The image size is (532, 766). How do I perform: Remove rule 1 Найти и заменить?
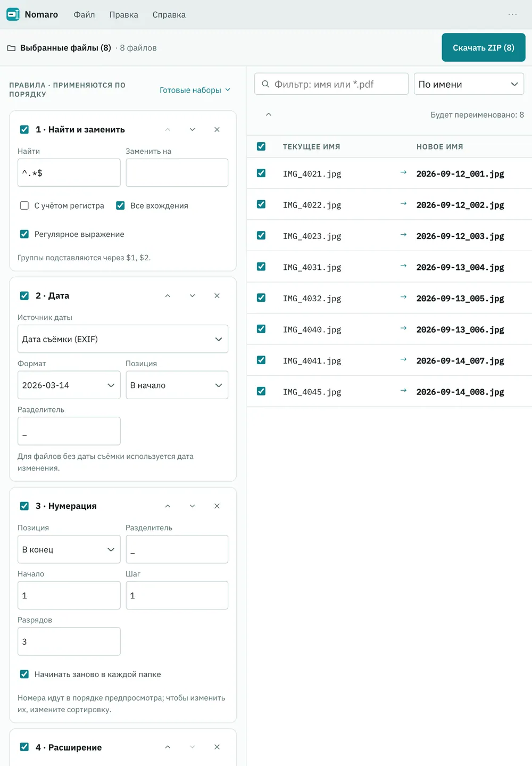(x=217, y=129)
